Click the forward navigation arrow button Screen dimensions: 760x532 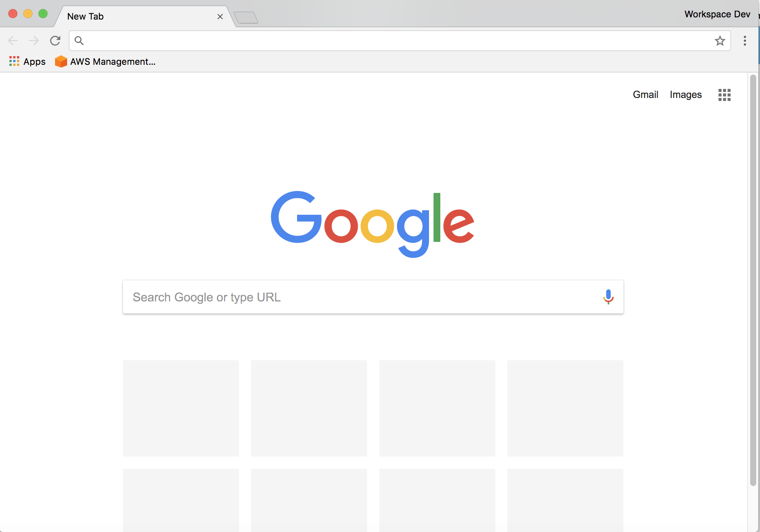coord(34,40)
